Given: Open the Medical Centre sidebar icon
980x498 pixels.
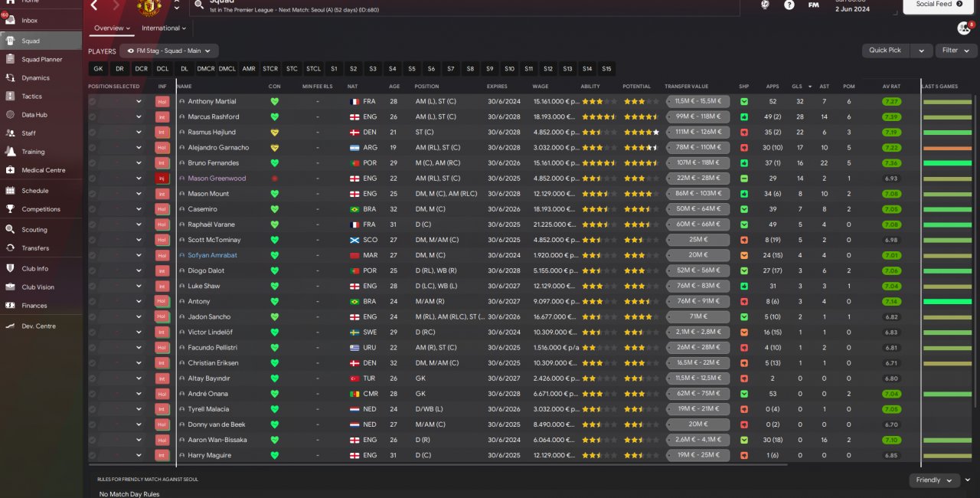Looking at the screenshot, I should click(x=10, y=170).
